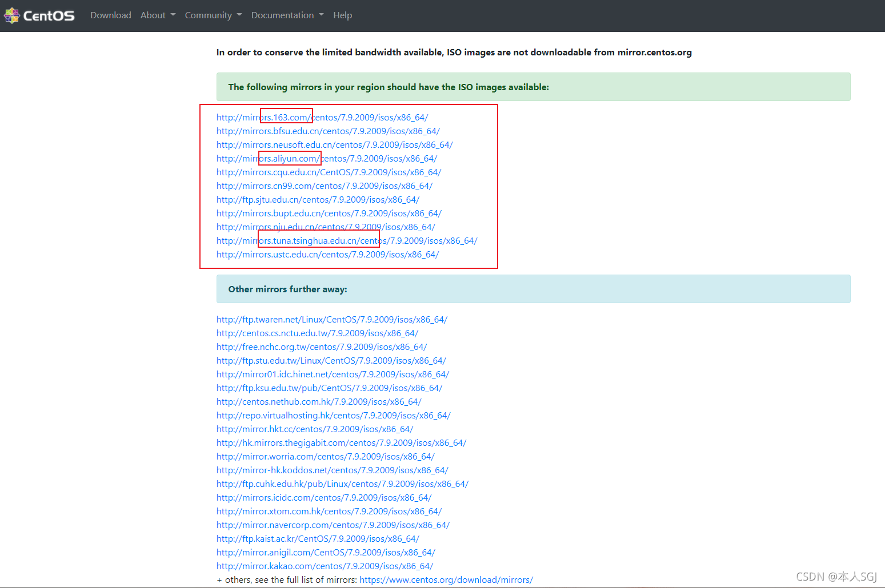
Task: Expand the Documentation dropdown menu
Action: [x=287, y=15]
